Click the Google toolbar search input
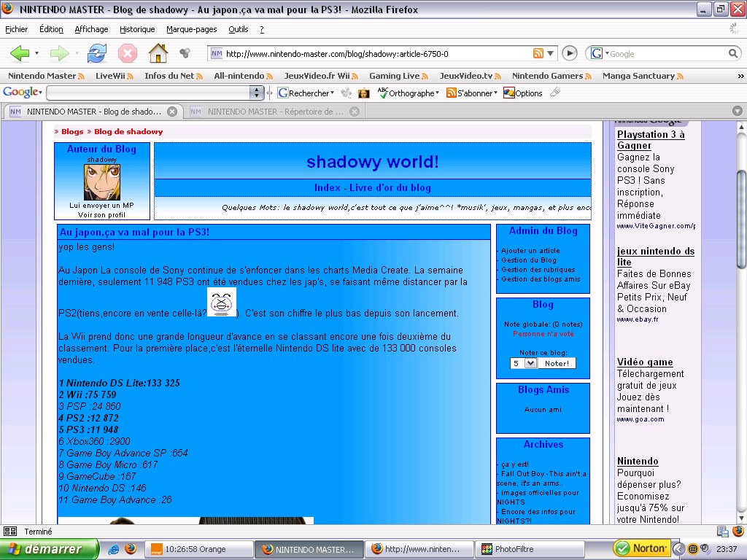This screenshot has width=747, height=560. pyautogui.click(x=148, y=93)
